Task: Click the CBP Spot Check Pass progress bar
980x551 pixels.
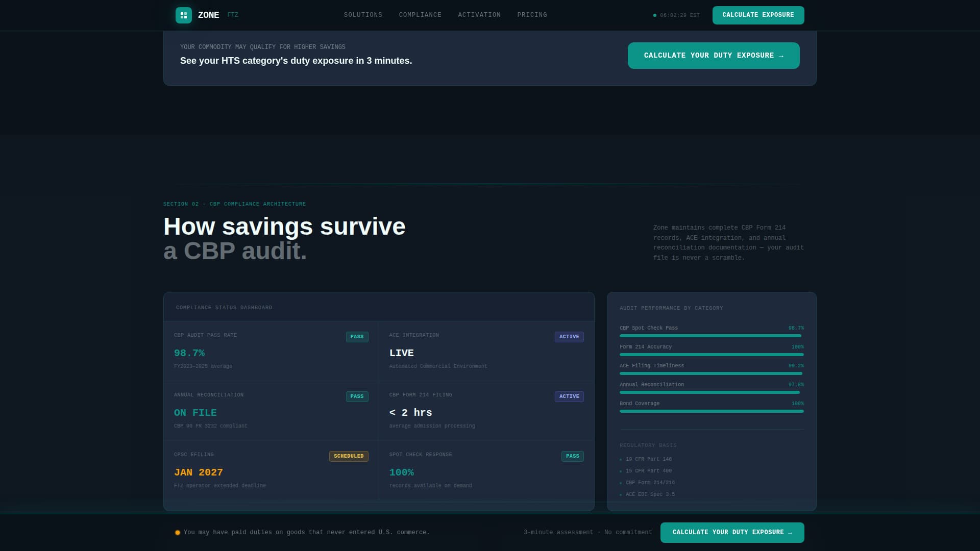Action: click(x=712, y=336)
